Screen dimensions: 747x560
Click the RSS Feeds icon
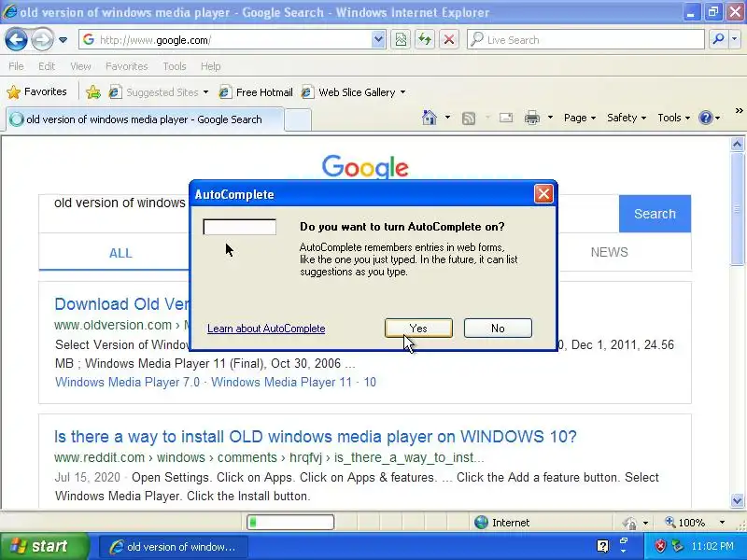tap(469, 119)
